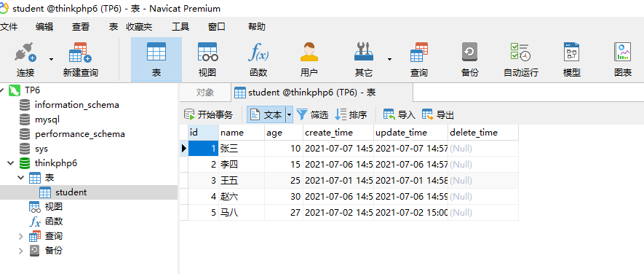
Task: Click the 导出 export button
Action: tap(438, 115)
